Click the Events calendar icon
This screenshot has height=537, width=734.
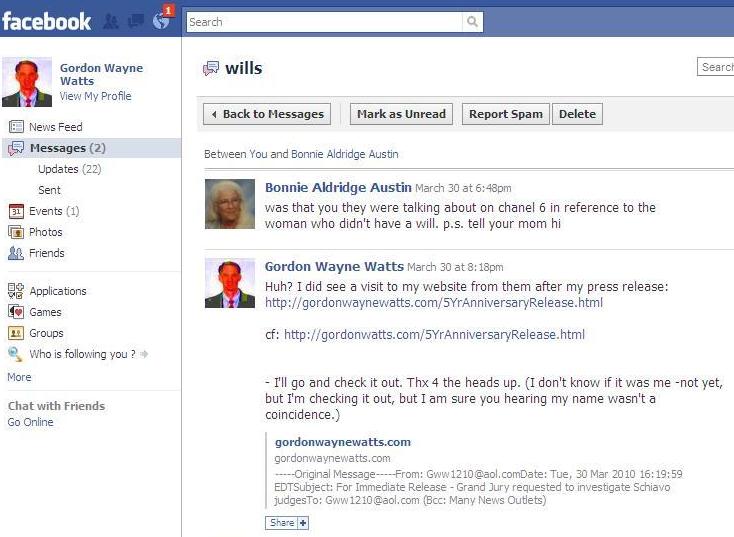pyautogui.click(x=16, y=211)
